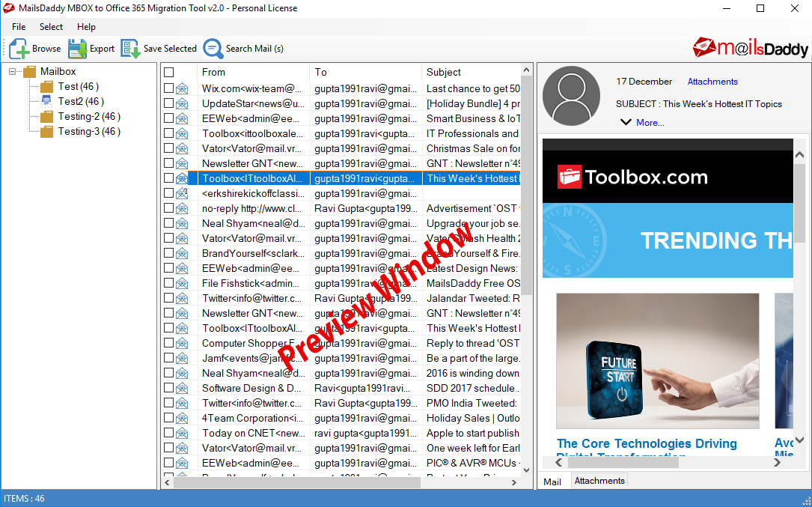Click envelope icon of File Fishstick row
This screenshot has height=507, width=812.
coord(182,284)
